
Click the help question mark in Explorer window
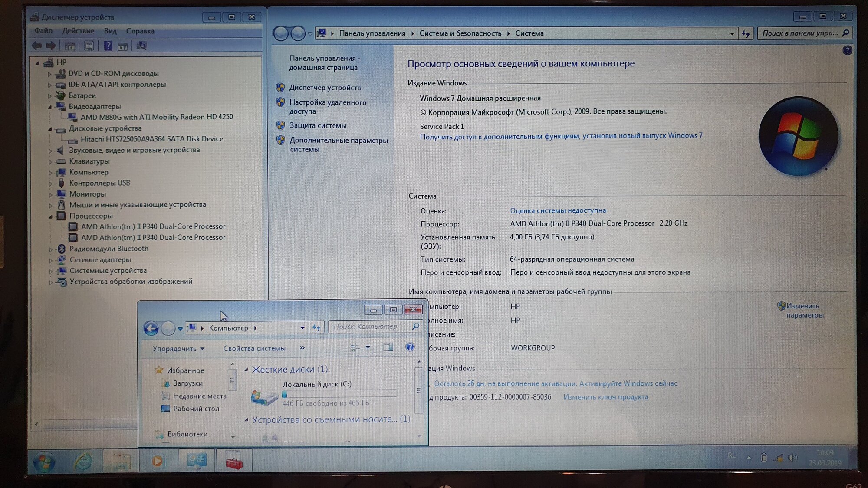tap(410, 347)
